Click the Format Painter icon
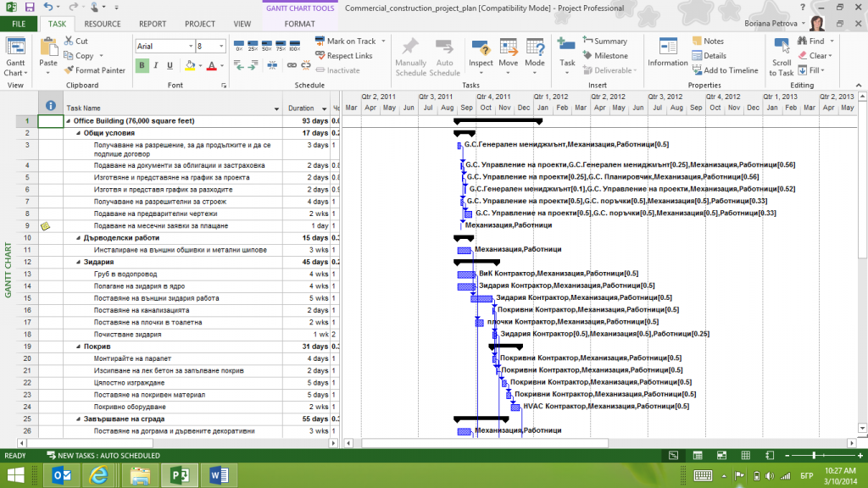868x488 pixels. (x=69, y=70)
